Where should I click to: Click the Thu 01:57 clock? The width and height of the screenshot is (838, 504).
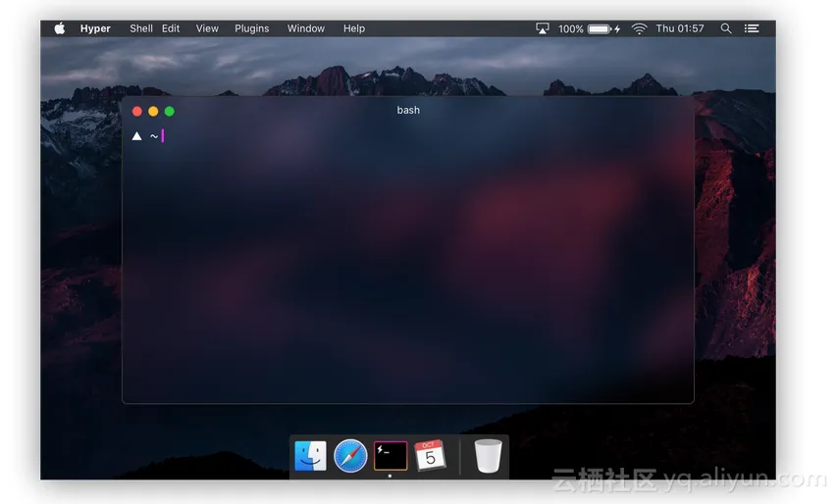click(x=680, y=28)
